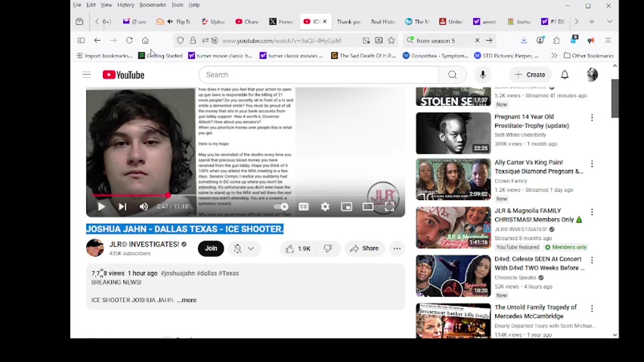Open the JLR© INVESTIGATES! channel name link

point(144,244)
